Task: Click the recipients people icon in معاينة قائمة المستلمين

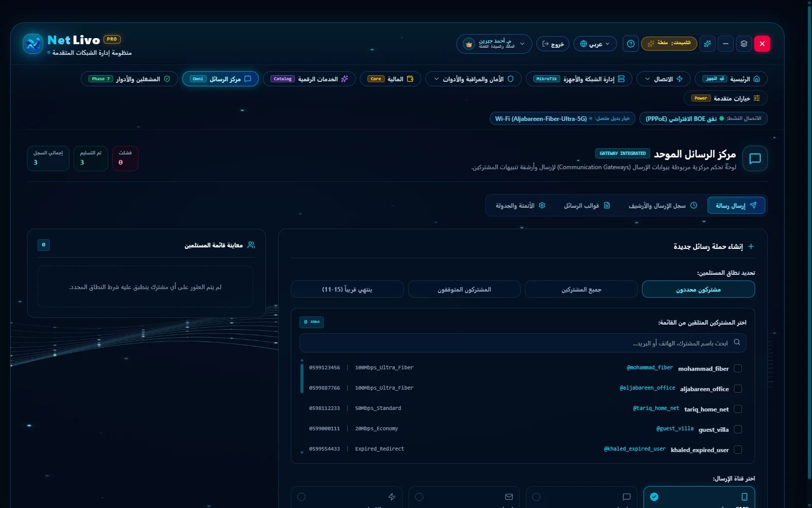Action: 251,245
